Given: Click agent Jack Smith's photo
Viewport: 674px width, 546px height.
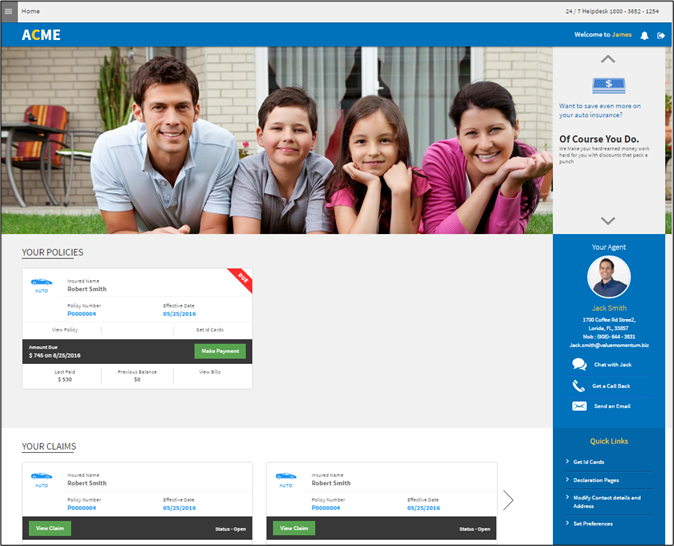Looking at the screenshot, I should [609, 277].
